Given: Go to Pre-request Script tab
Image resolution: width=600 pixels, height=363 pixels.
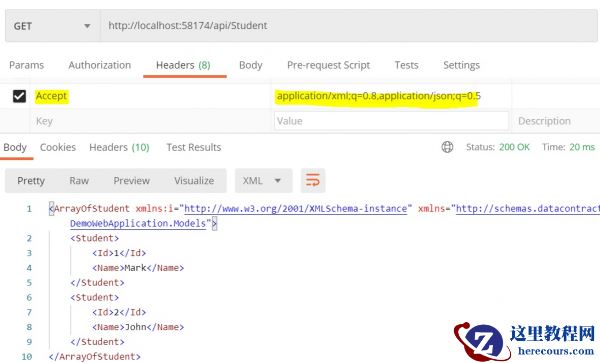Looking at the screenshot, I should (328, 65).
